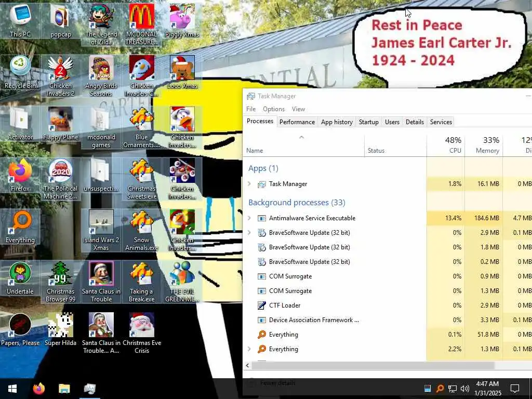Image resolution: width=532 pixels, height=399 pixels.
Task: Open File Explorer from the taskbar
Action: (64, 389)
